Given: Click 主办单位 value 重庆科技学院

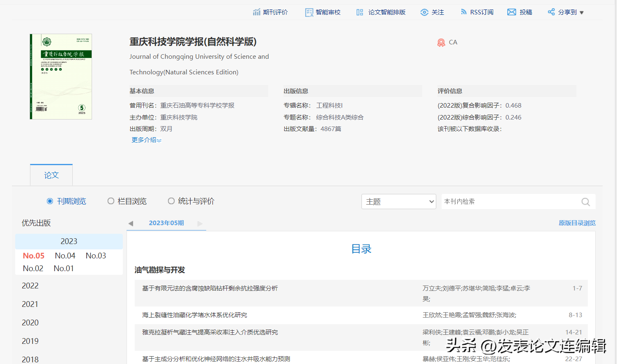Looking at the screenshot, I should [x=179, y=117].
